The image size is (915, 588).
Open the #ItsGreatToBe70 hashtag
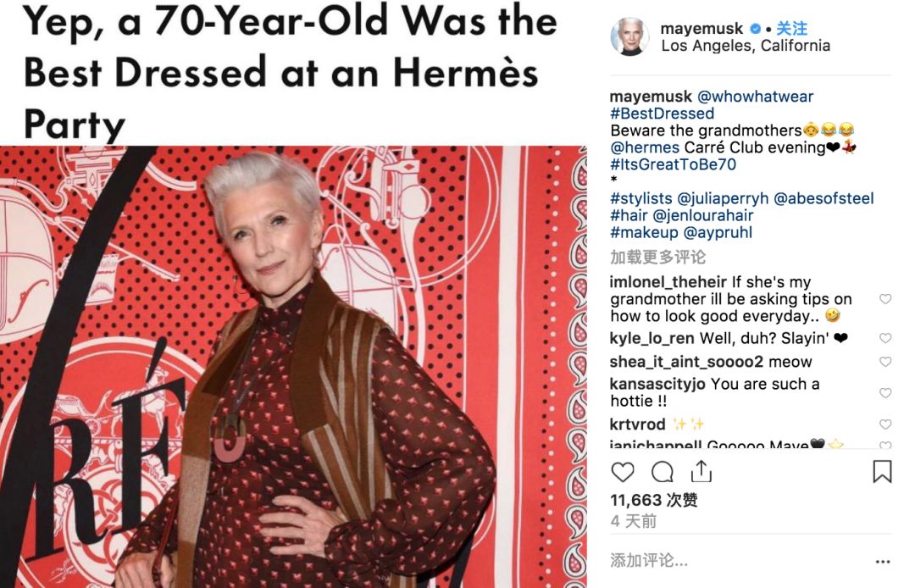(673, 164)
